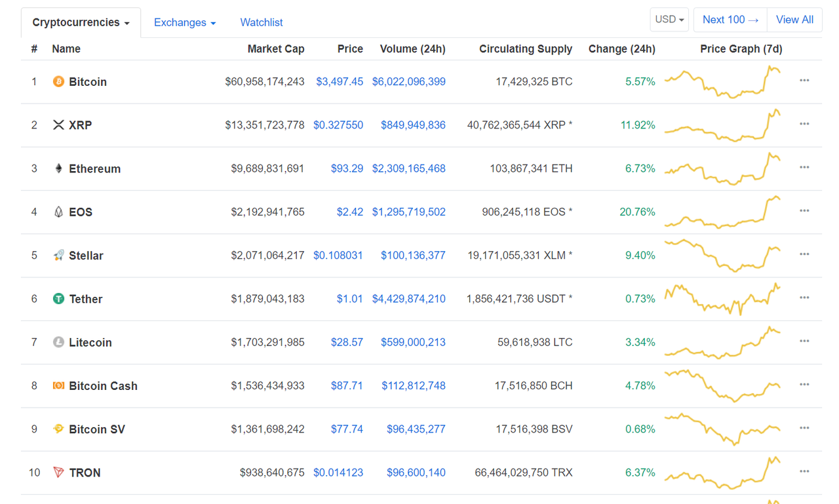Open the Tether name link
Viewport: 839px width, 504px height.
tap(86, 299)
